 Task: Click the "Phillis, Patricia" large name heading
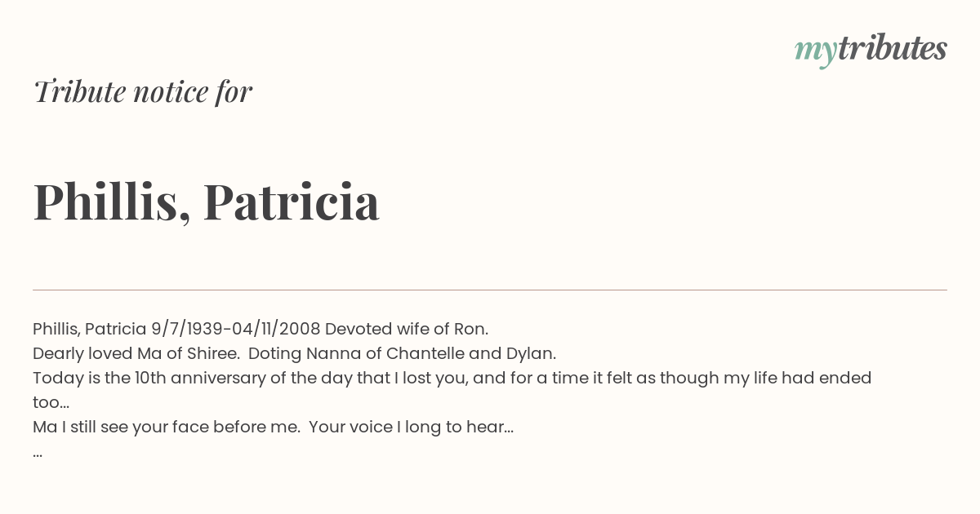click(x=206, y=202)
